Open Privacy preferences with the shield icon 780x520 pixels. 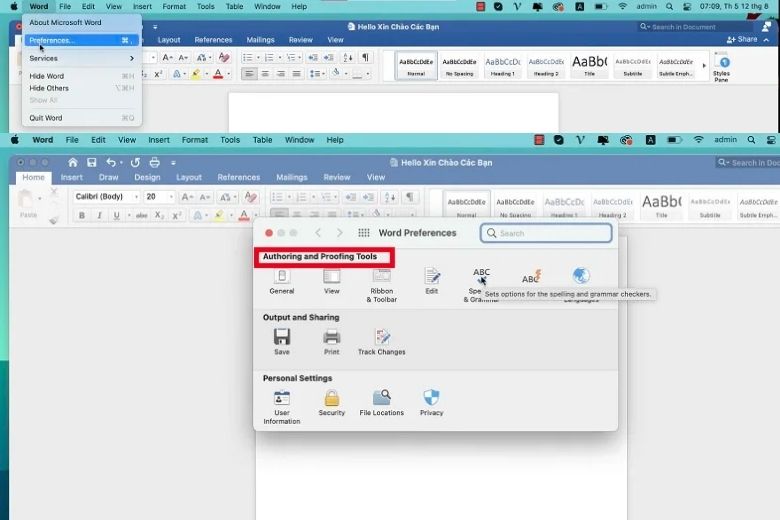point(431,403)
